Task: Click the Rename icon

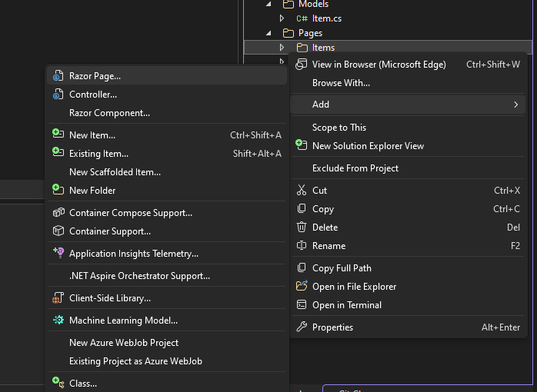Action: [x=302, y=246]
